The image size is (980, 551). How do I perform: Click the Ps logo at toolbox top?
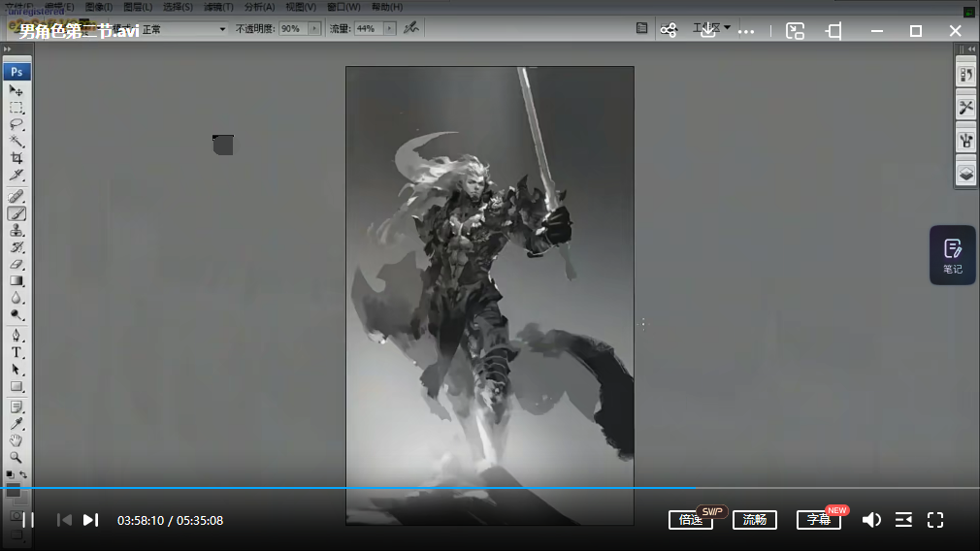[16, 72]
